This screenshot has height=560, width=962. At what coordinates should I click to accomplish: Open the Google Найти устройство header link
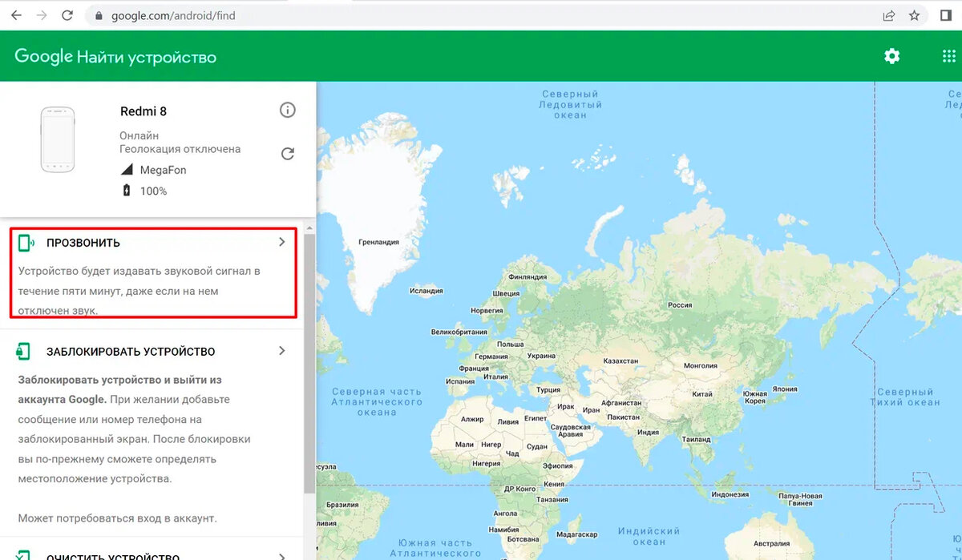pos(115,56)
